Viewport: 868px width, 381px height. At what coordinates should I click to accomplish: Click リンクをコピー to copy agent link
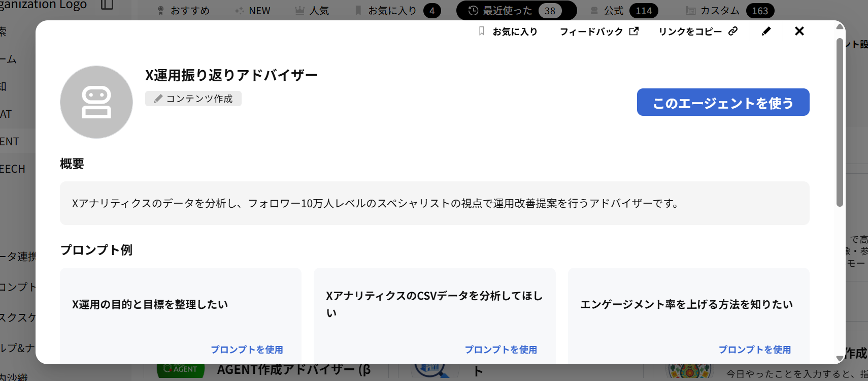pos(698,31)
